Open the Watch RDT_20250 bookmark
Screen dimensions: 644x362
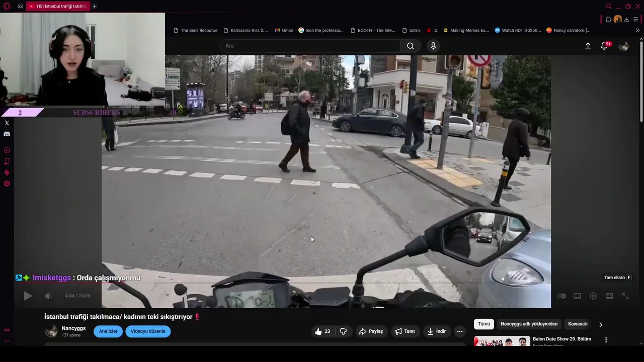point(518,30)
